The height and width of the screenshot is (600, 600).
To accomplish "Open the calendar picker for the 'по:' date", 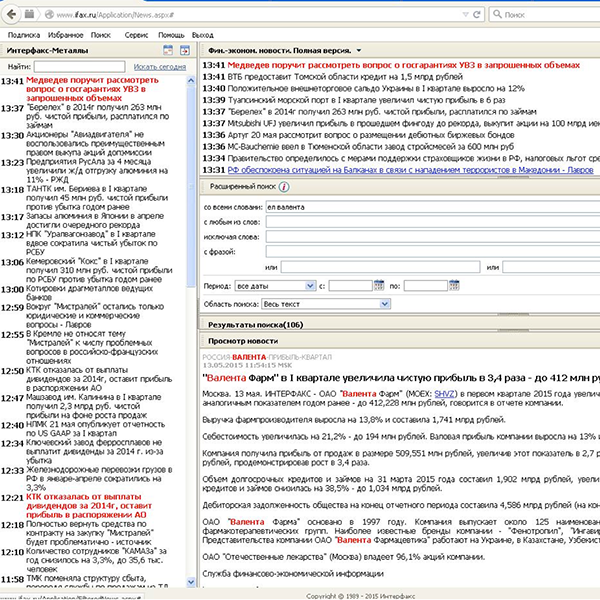I will click(x=454, y=285).
